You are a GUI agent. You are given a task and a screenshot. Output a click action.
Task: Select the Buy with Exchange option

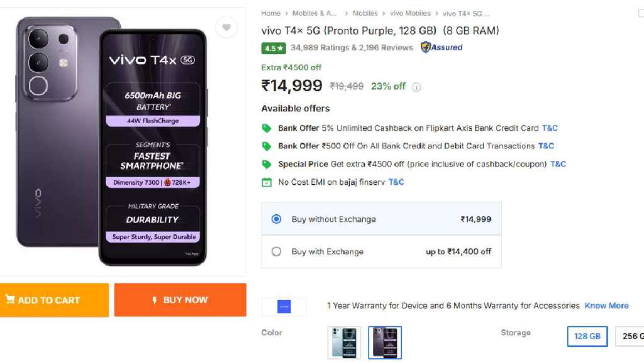point(276,251)
